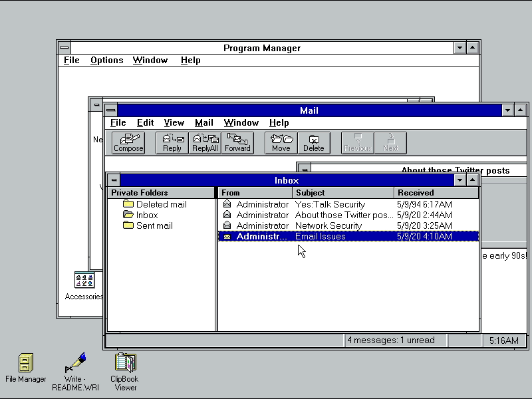This screenshot has width=532, height=399.
Task: Open the Mail window control menu box
Action: coord(110,110)
